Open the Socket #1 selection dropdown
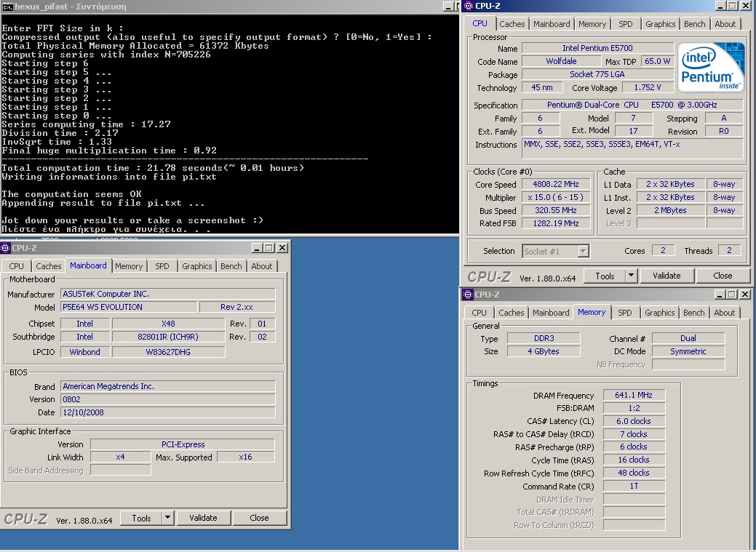756x552 pixels. (x=583, y=251)
